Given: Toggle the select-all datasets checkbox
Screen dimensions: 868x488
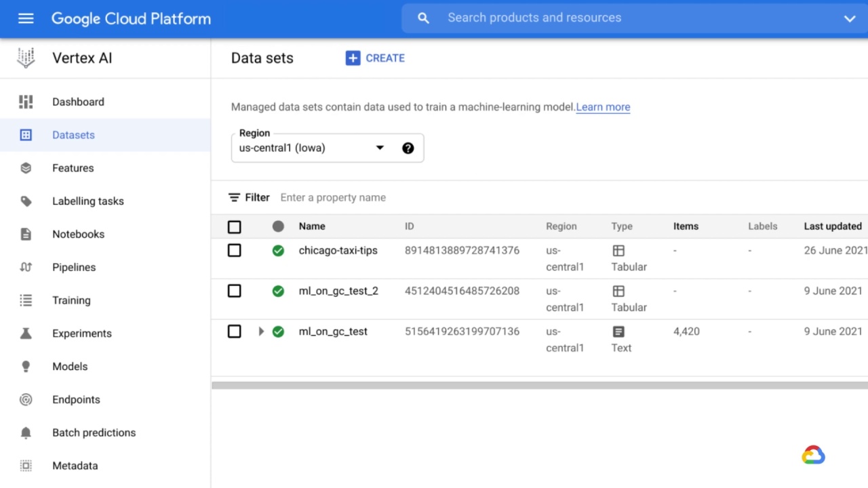Looking at the screenshot, I should click(234, 227).
